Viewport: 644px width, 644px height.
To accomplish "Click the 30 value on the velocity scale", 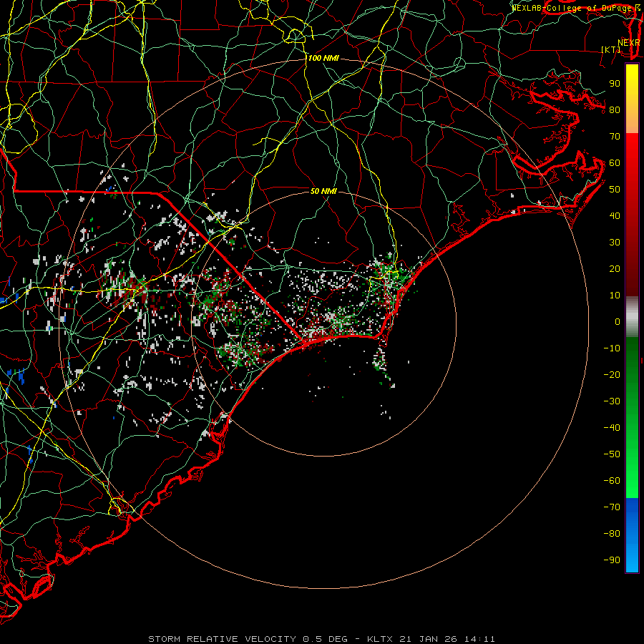I will pyautogui.click(x=615, y=243).
